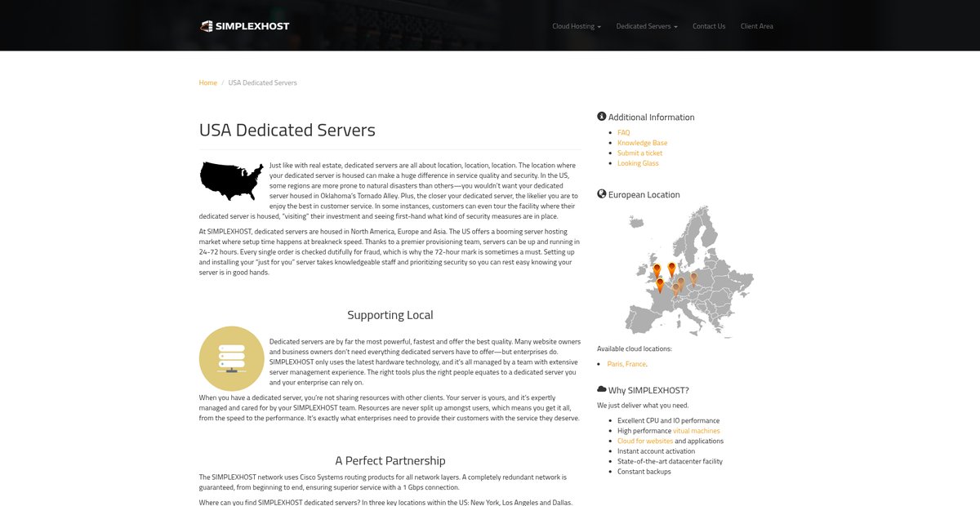Open the Knowledge Base link
Screen dimensions: 980x506
pos(643,143)
